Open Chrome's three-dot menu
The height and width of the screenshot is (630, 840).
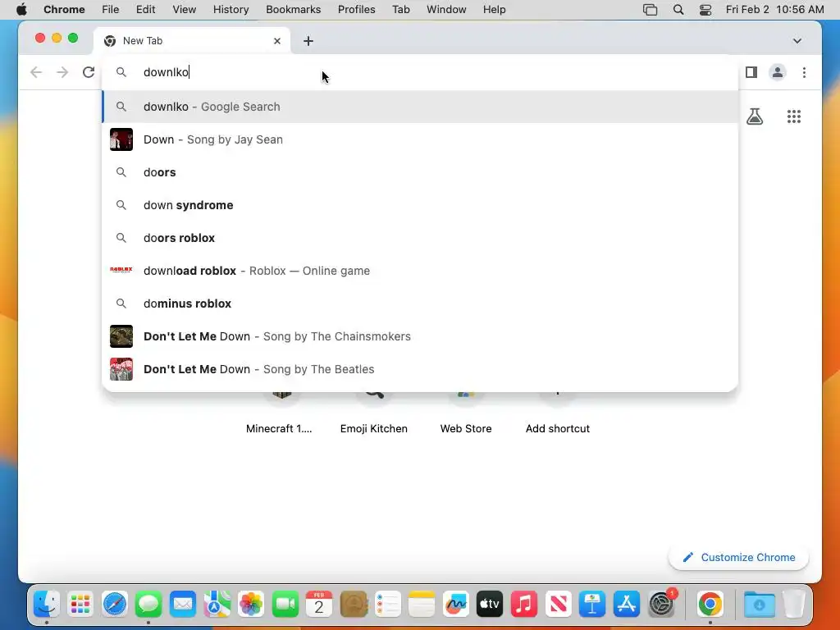(804, 72)
